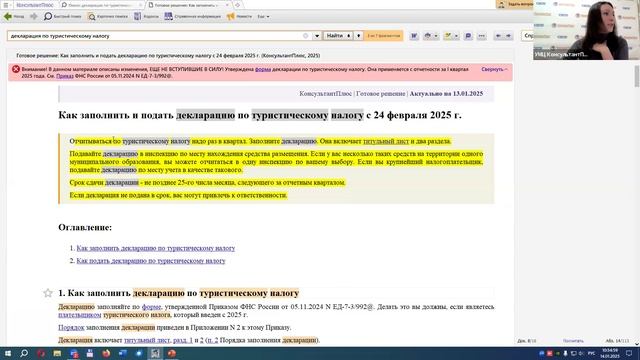
Task: Open the search history dropdown arrow
Action: click(x=317, y=36)
